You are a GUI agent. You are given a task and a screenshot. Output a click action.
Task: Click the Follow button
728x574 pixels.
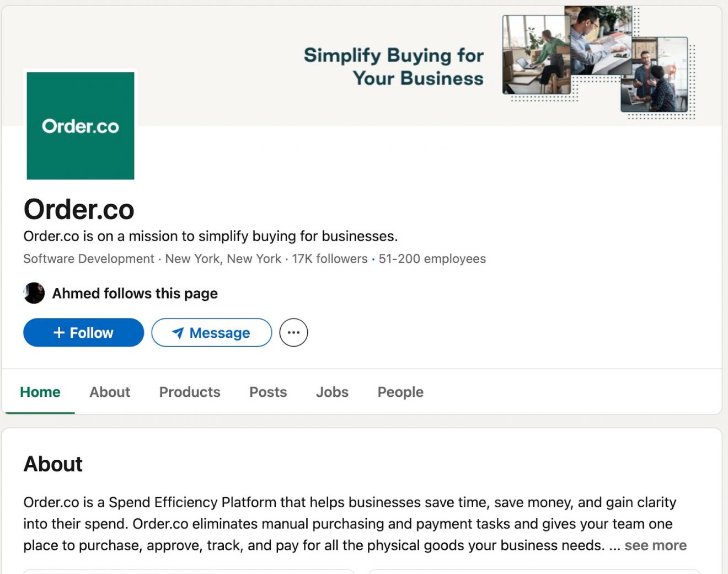(x=83, y=332)
